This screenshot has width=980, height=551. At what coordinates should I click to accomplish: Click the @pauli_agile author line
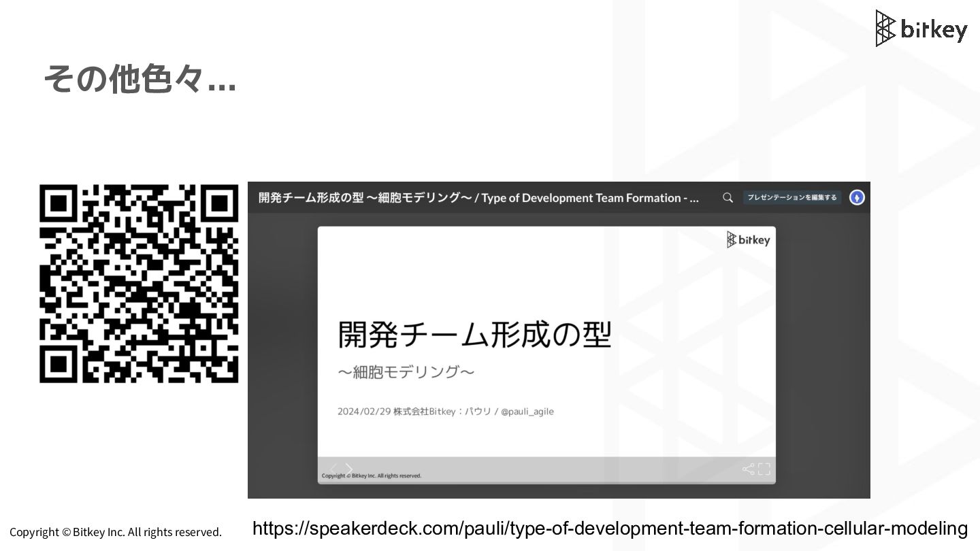click(x=446, y=412)
